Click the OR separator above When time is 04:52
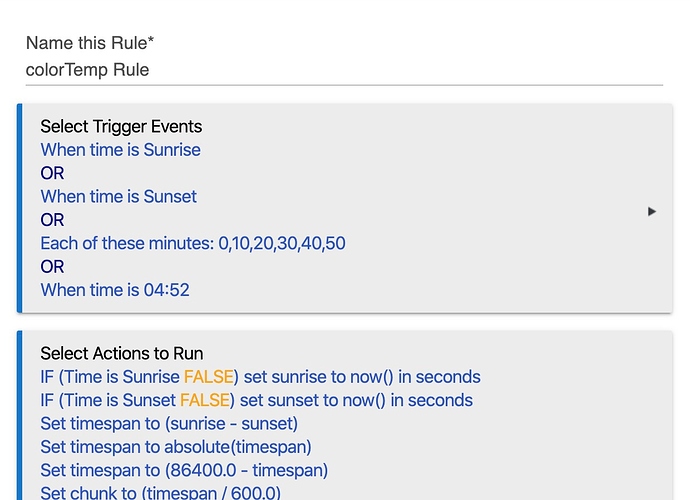 point(52,267)
